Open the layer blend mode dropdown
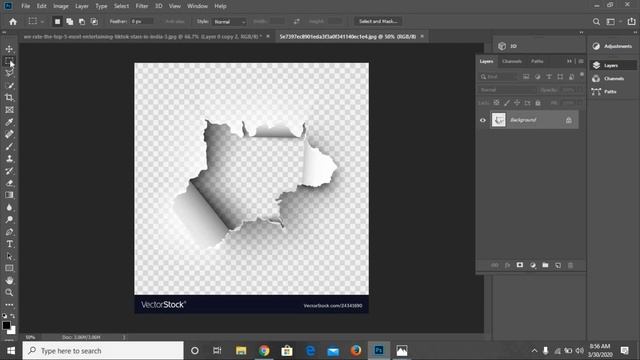This screenshot has width=640, height=360. pos(507,90)
